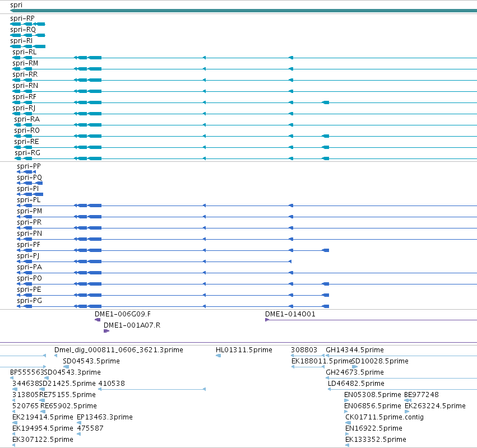
Task: Click the spri-PM protein label
Action: pyautogui.click(x=30, y=211)
